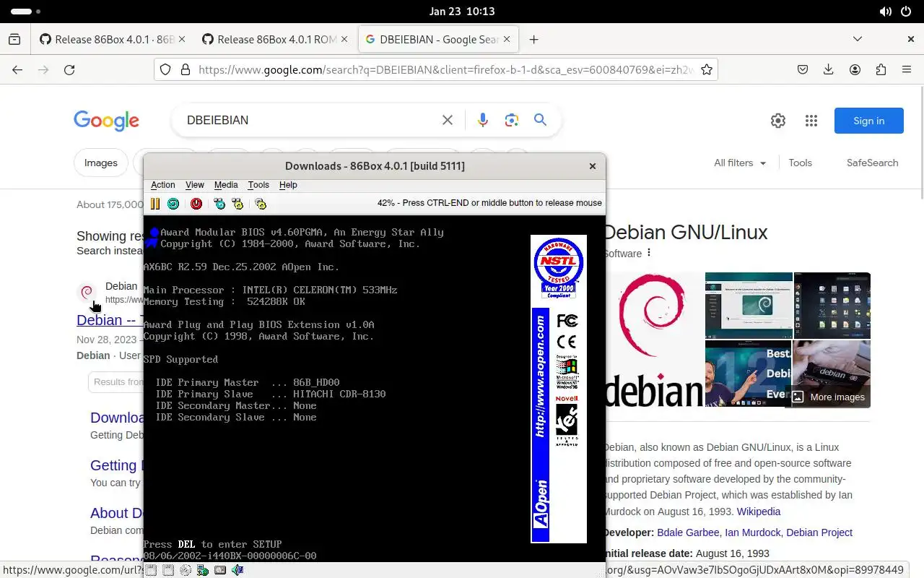Click Debian swirl logo thumbnail
This screenshot has width=924, height=578.
tap(653, 340)
